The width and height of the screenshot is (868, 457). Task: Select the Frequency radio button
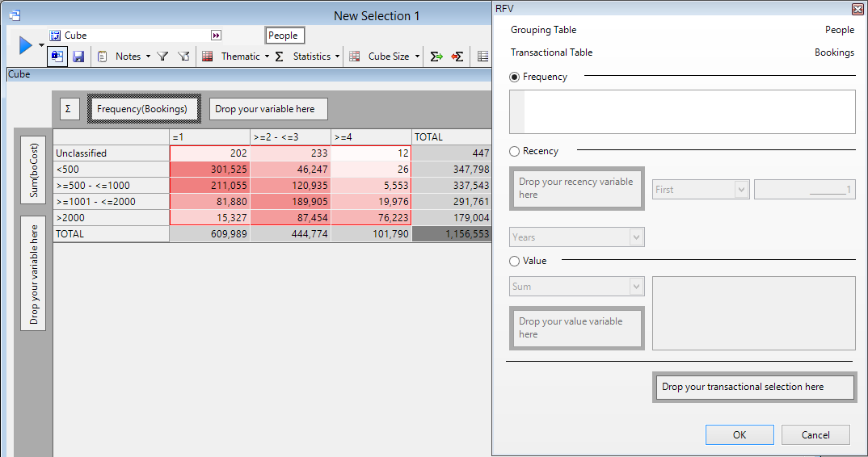tap(514, 77)
